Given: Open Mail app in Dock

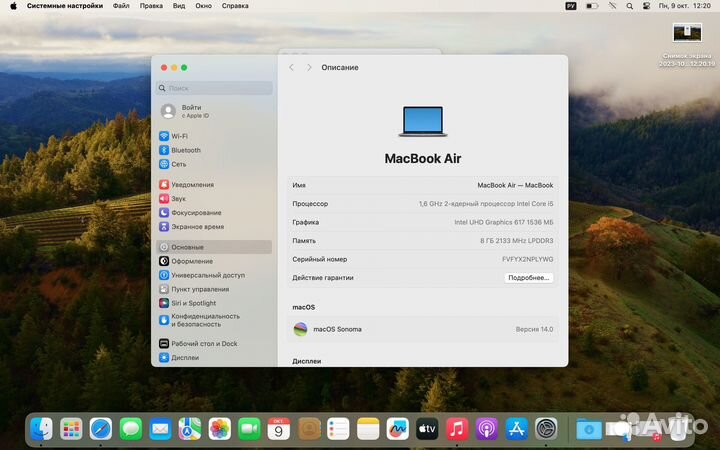Looking at the screenshot, I should click(x=160, y=429).
